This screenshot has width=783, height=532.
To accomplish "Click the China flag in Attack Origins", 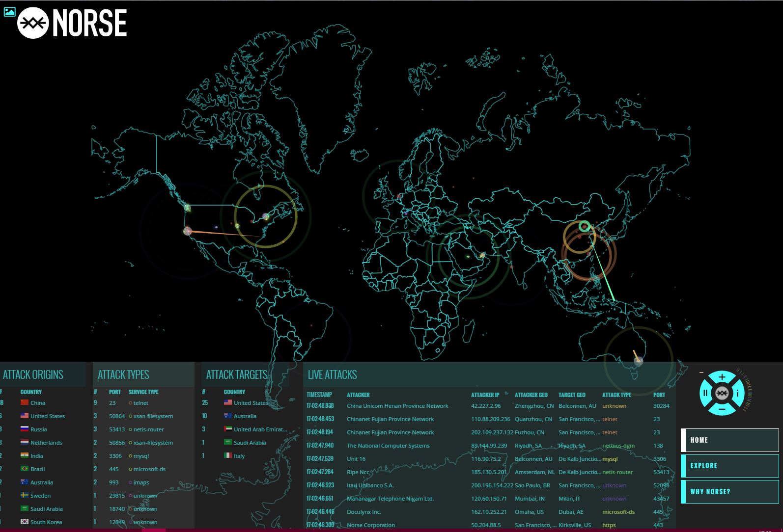I will [x=25, y=402].
